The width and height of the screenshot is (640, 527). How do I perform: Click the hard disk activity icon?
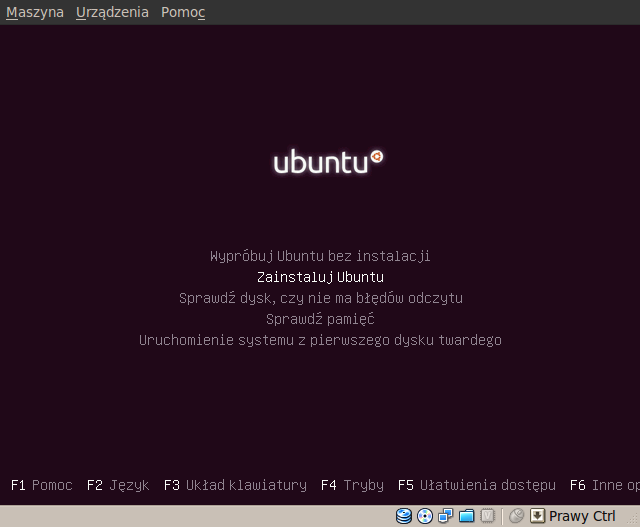404,516
